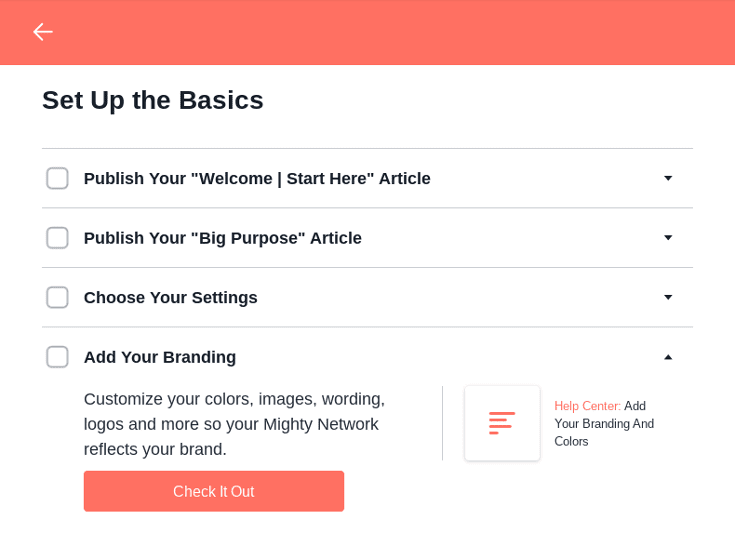Image resolution: width=735 pixels, height=533 pixels.
Task: Tick the "Big Purpose" Article checkbox
Action: (x=57, y=238)
